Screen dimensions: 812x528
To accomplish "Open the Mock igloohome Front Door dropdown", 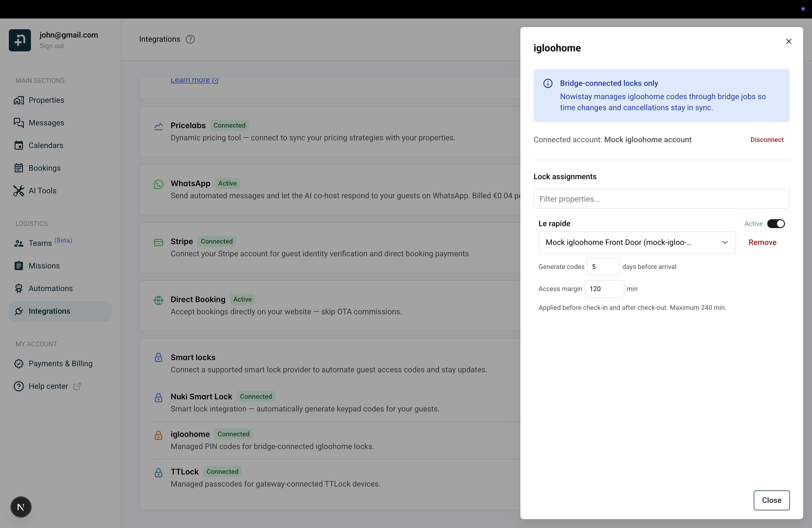I will (637, 242).
